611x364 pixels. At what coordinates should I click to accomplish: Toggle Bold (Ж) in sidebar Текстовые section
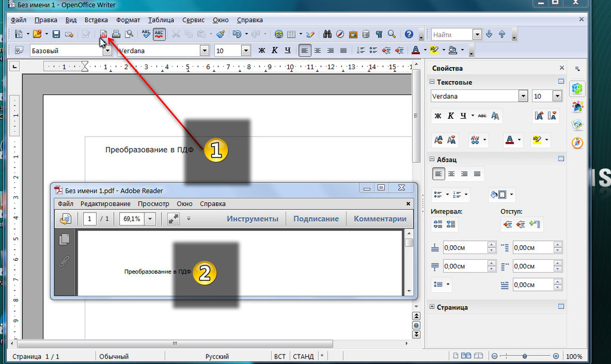click(x=438, y=116)
